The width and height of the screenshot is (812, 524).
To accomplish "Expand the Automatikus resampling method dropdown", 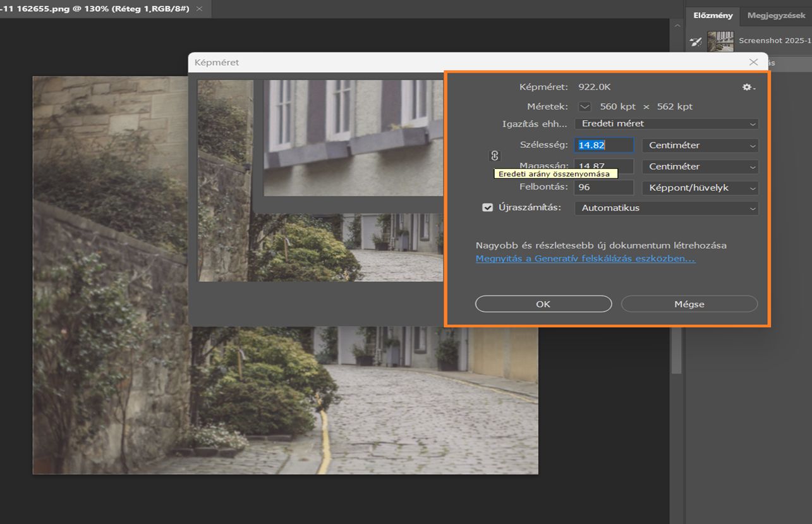I will [666, 208].
